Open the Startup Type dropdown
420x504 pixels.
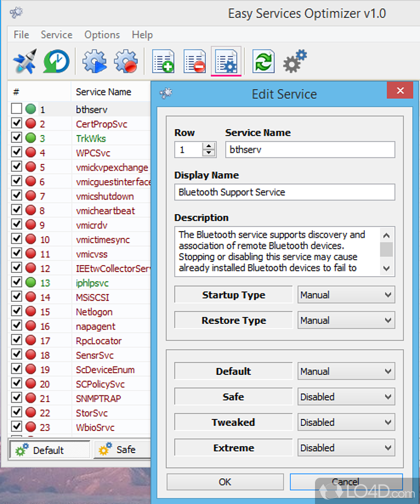tap(345, 295)
